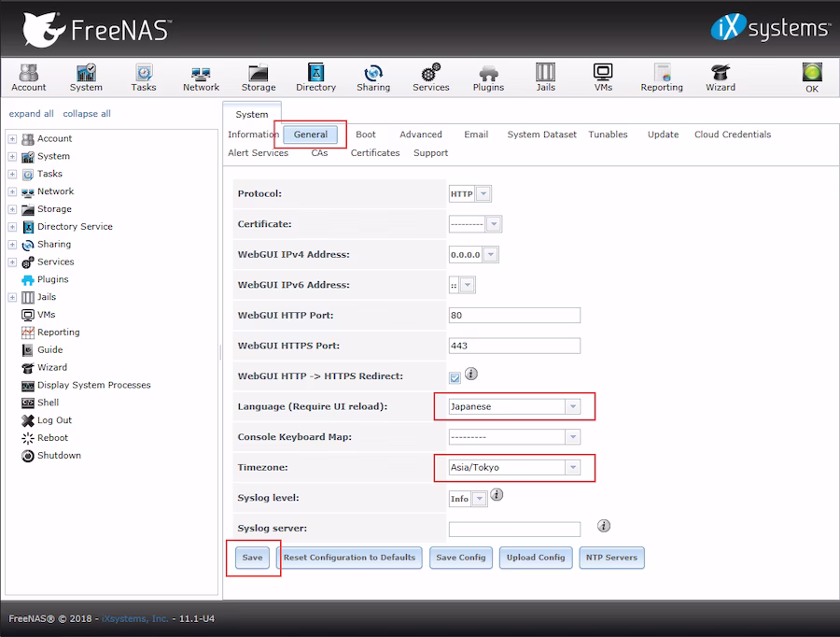Click Reset Configuration to Defaults

pos(349,558)
